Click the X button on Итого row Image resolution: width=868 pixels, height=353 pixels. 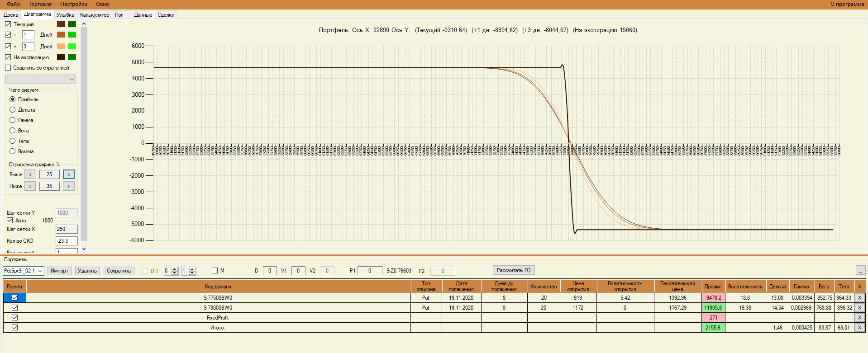859,328
